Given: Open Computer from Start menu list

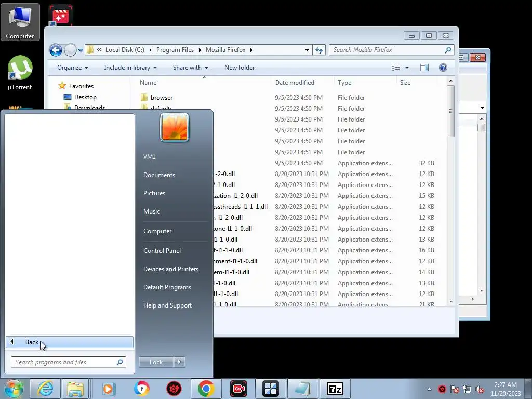Looking at the screenshot, I should 157,231.
